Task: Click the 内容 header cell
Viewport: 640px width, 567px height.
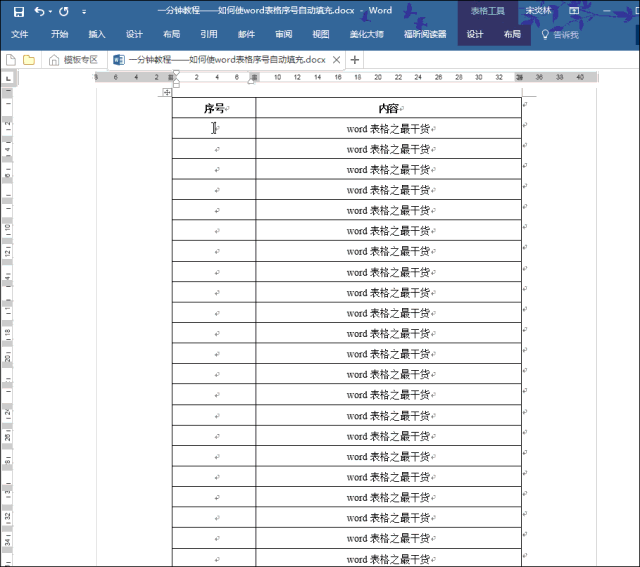Action: 389,108
